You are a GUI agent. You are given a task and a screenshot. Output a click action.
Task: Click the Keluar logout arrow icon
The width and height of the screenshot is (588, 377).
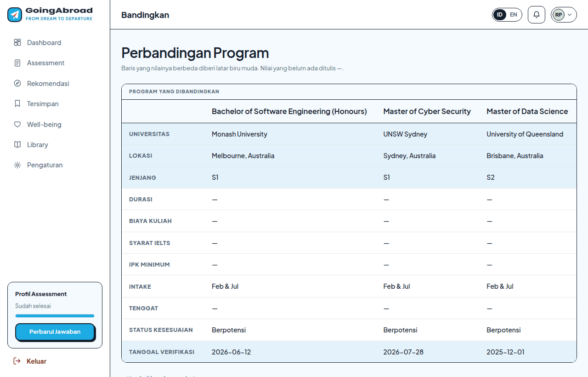17,361
